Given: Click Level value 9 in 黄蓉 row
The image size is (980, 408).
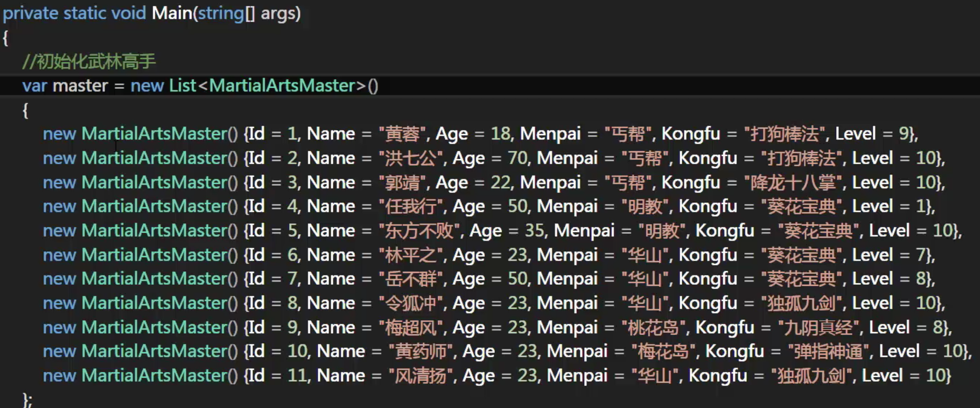Looking at the screenshot, I should 904,133.
